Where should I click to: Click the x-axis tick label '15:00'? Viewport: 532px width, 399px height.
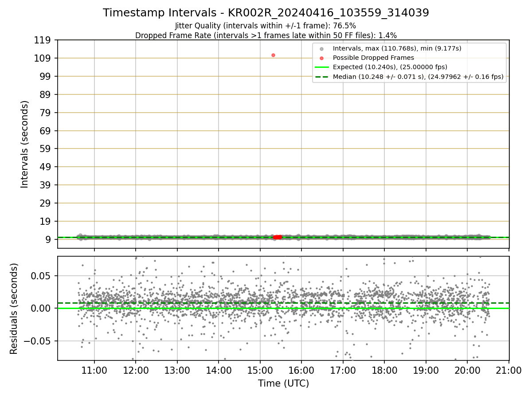click(260, 370)
